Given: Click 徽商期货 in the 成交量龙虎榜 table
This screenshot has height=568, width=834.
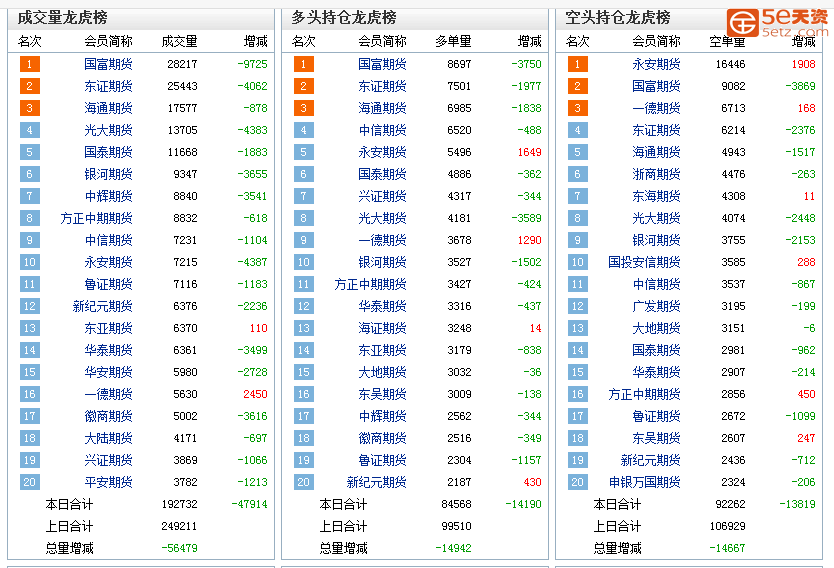Looking at the screenshot, I should click(108, 416).
